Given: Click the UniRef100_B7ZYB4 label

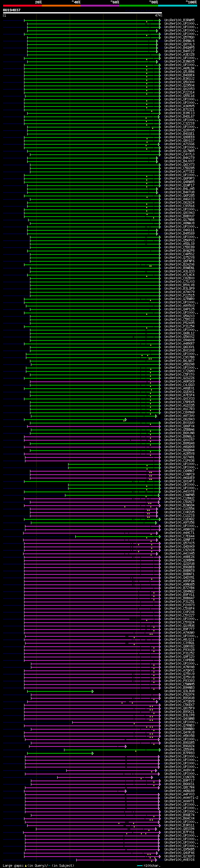Looking at the screenshot, I should pyautogui.click(x=179, y=588).
